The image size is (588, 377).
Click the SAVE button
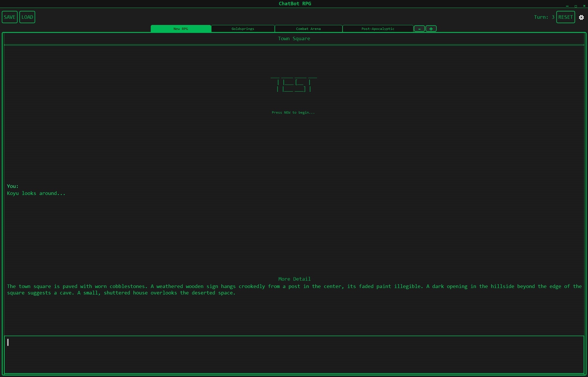10,17
